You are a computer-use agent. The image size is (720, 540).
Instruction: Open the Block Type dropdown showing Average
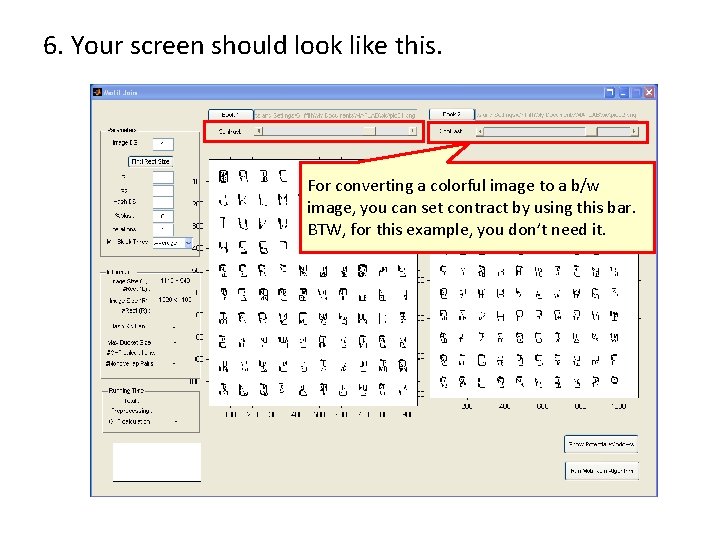pos(173,243)
